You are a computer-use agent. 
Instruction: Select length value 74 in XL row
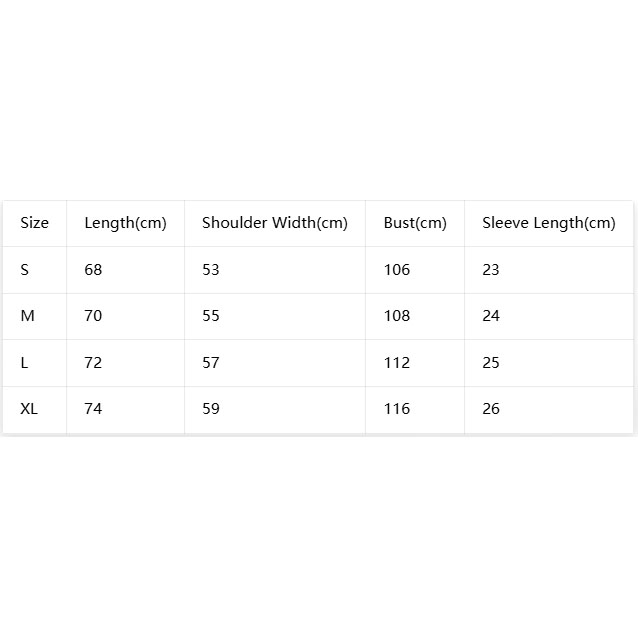coord(93,409)
